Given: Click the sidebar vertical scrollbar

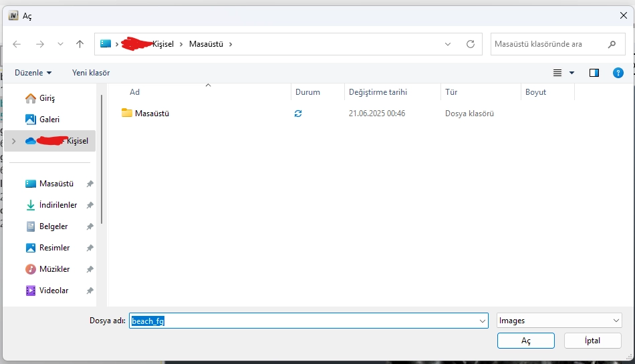Looking at the screenshot, I should click(101, 160).
